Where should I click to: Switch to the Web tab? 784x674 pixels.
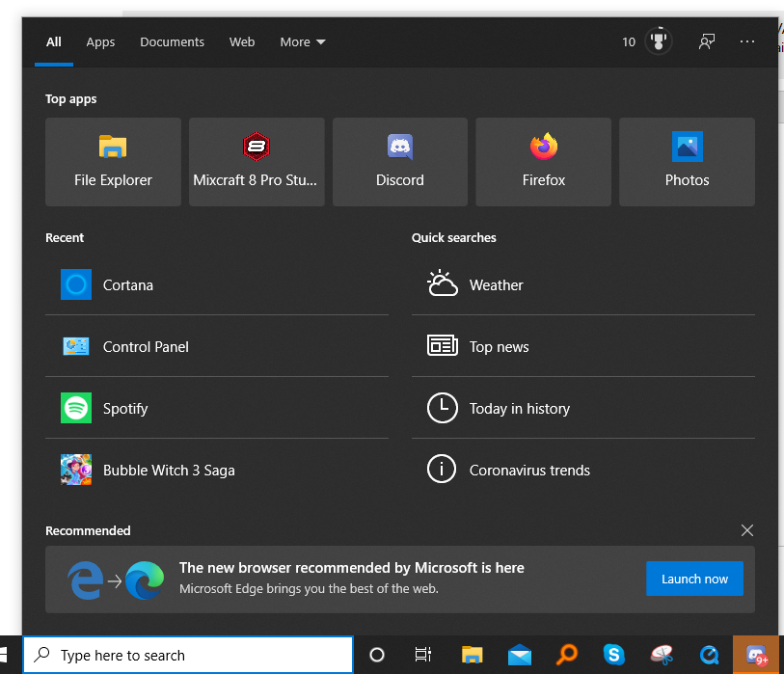point(242,42)
